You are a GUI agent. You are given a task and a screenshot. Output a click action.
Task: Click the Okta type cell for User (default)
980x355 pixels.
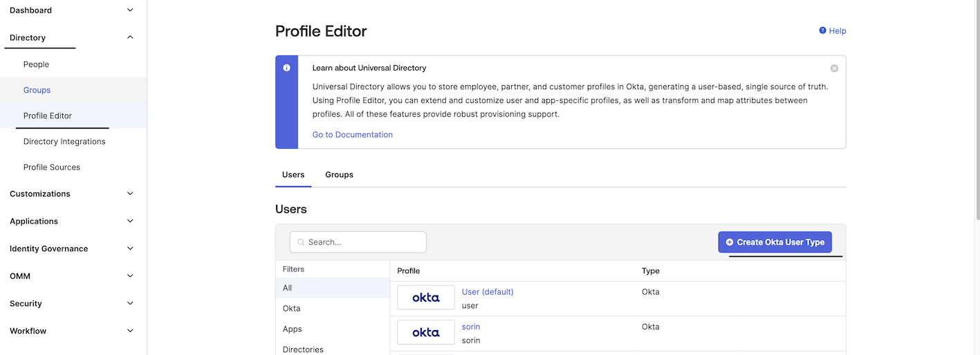[651, 292]
